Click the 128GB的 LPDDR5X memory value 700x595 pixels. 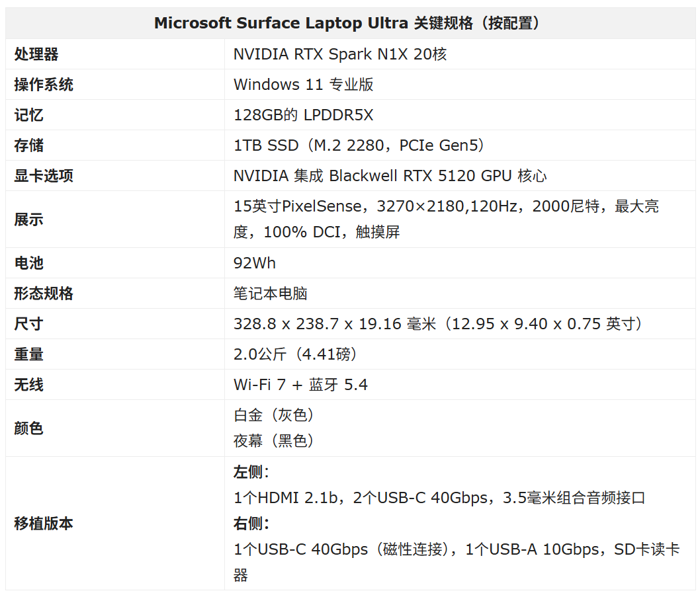(x=303, y=115)
